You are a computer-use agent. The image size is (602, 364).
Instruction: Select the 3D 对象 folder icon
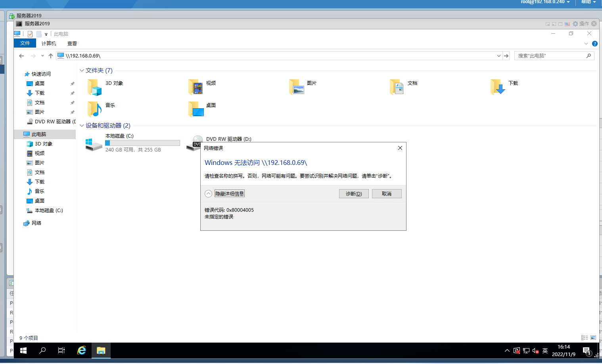tap(94, 87)
